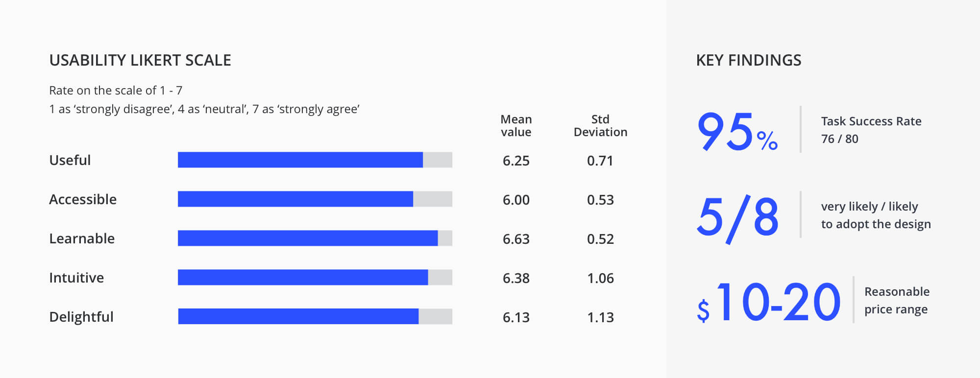980x378 pixels.
Task: Click the Intuitive rating bar
Action: [x=315, y=278]
